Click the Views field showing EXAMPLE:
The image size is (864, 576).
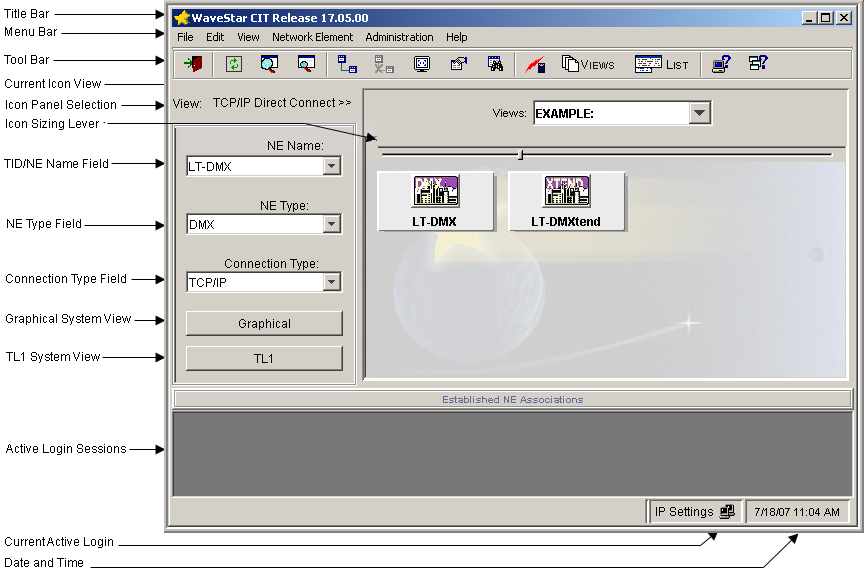622,113
